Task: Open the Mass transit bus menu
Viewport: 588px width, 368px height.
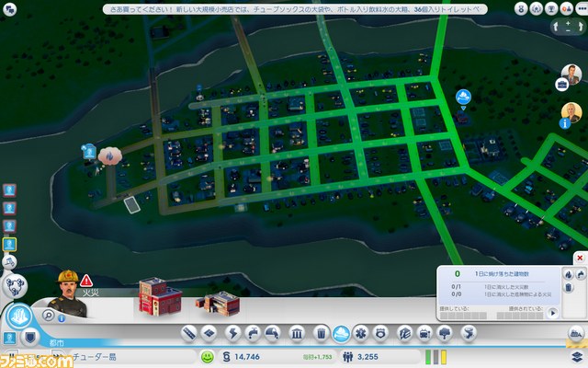Action: point(424,333)
